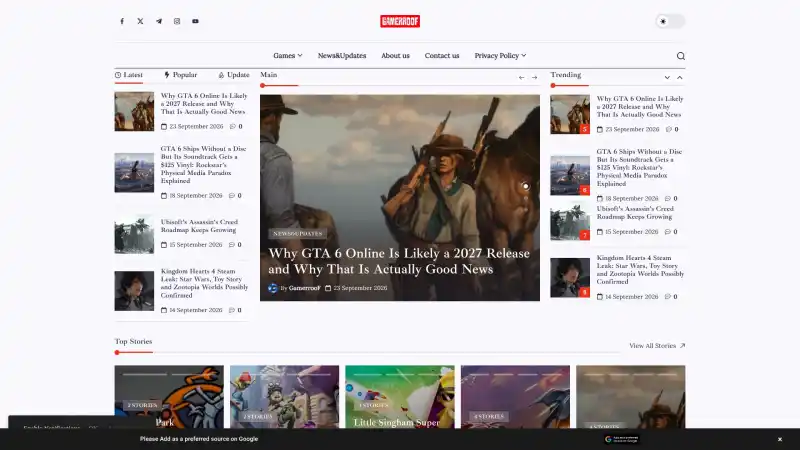Open the Park story card
The height and width of the screenshot is (450, 800).
click(169, 397)
